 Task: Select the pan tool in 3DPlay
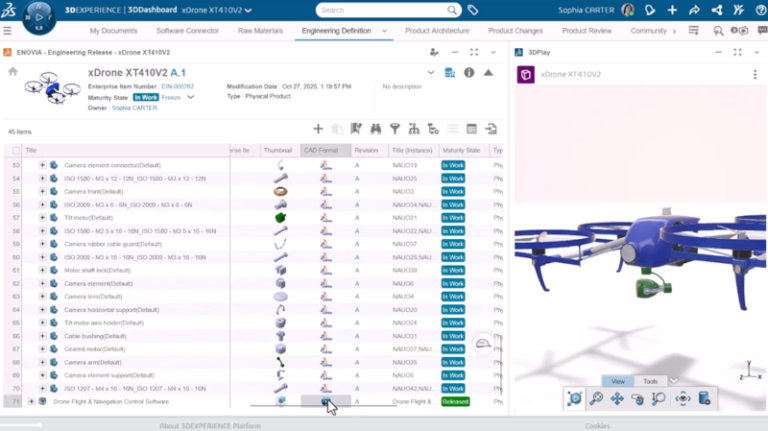point(617,399)
